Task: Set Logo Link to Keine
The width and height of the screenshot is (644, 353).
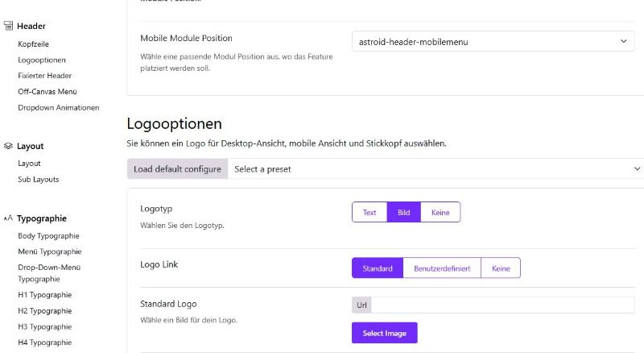Action: point(501,268)
